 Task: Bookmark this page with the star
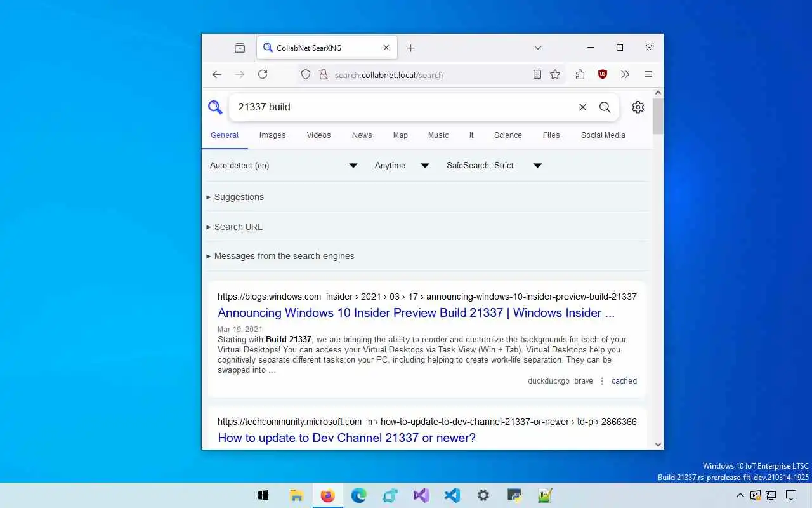(555, 74)
